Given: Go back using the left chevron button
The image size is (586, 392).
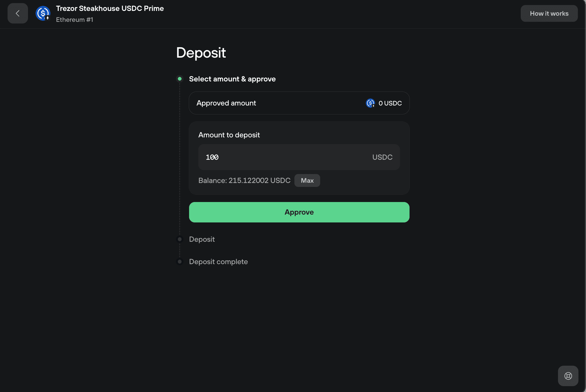Looking at the screenshot, I should click(18, 13).
